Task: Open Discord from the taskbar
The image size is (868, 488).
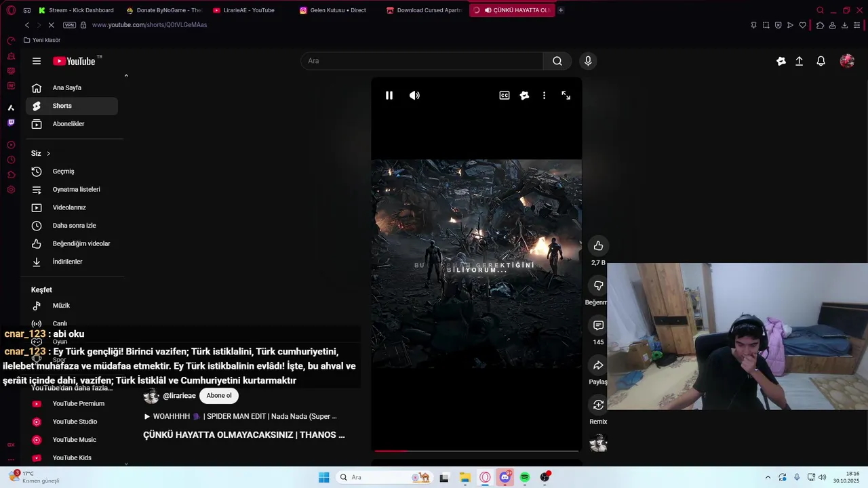Action: click(505, 478)
